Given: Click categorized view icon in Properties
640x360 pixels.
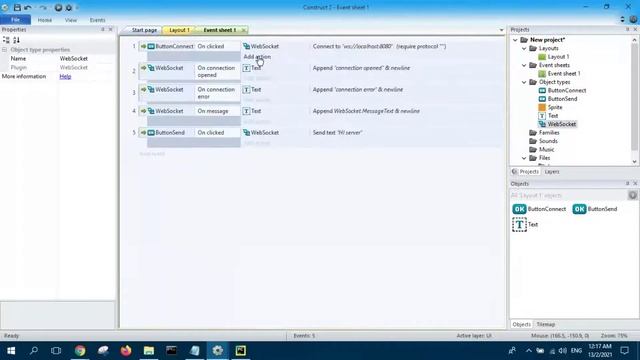Looking at the screenshot, I should point(6,40).
